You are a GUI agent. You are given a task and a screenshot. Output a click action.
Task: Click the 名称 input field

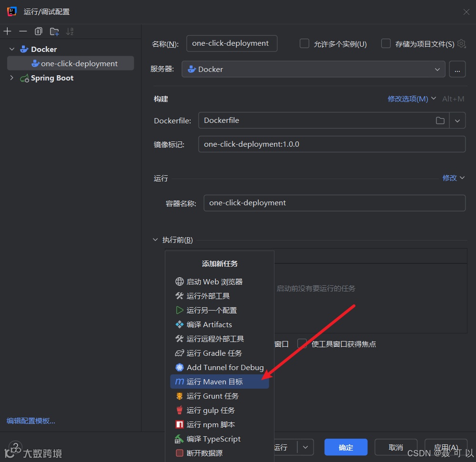[232, 43]
